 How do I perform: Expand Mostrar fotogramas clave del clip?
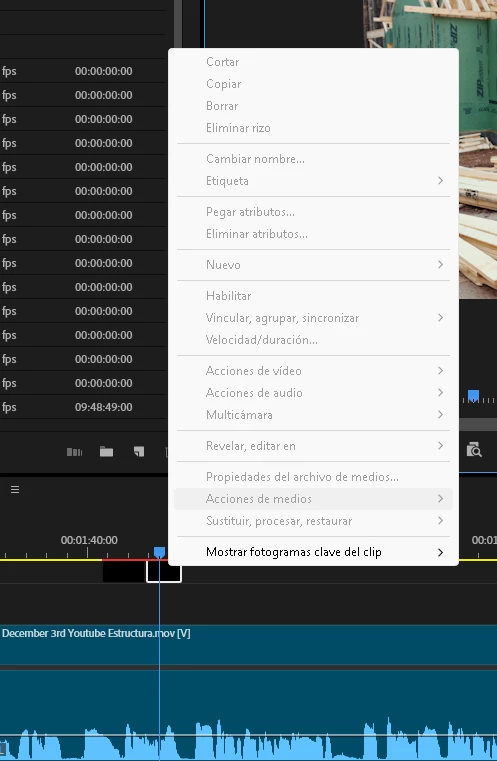point(313,552)
